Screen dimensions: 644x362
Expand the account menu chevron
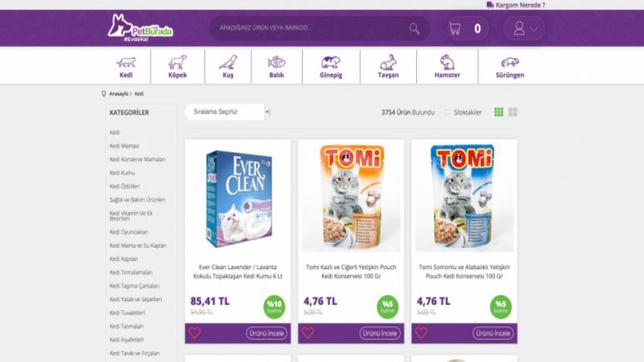coord(534,29)
